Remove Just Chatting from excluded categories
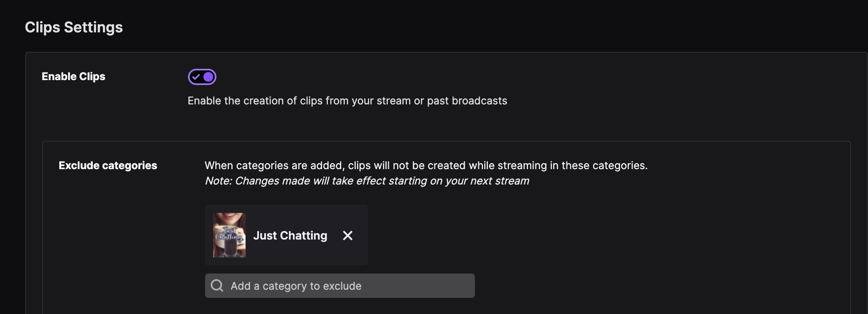This screenshot has height=314, width=868. (348, 235)
